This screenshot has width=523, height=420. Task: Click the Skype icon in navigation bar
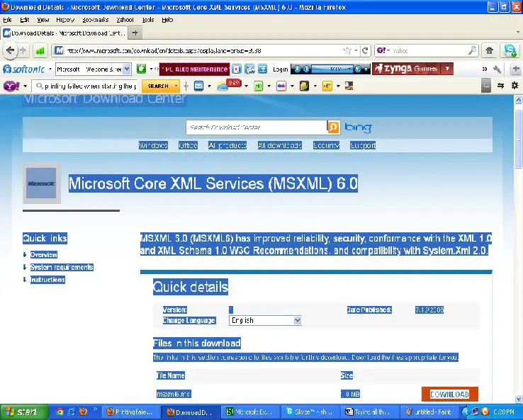tap(510, 51)
